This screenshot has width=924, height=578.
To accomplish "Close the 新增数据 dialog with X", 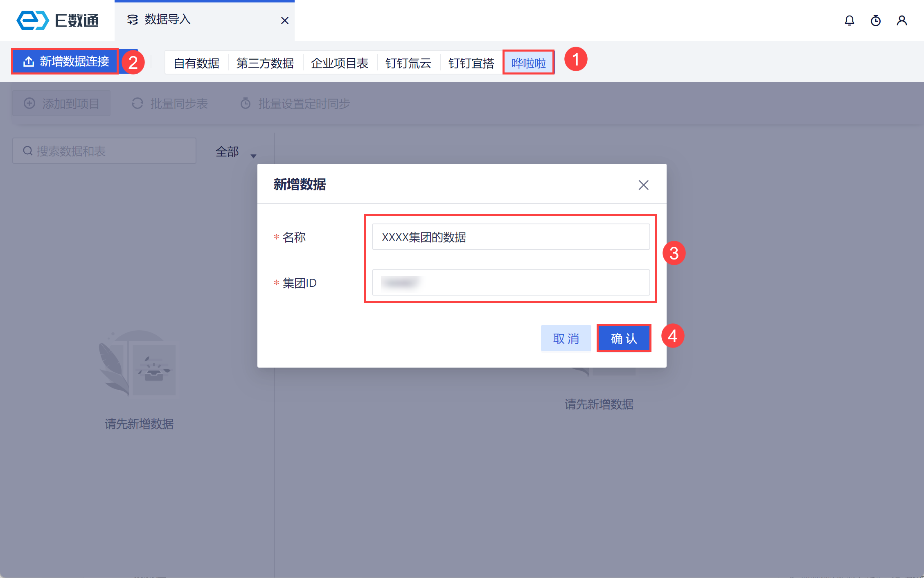I will [643, 185].
